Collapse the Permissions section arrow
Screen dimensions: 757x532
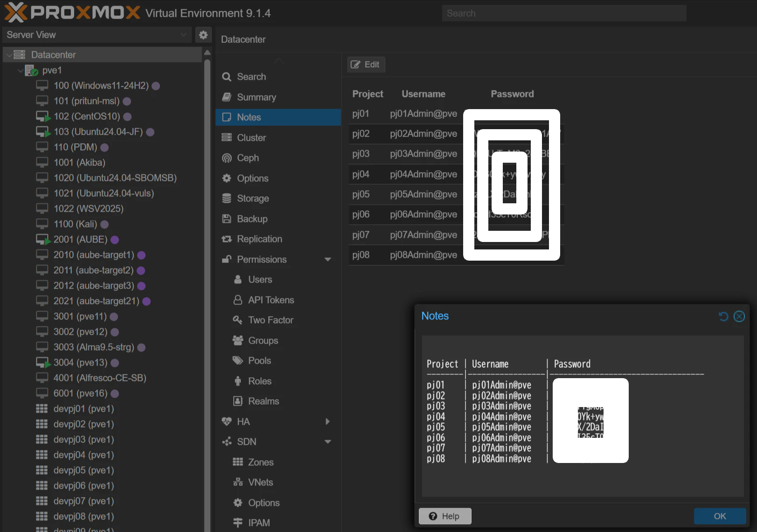point(328,260)
